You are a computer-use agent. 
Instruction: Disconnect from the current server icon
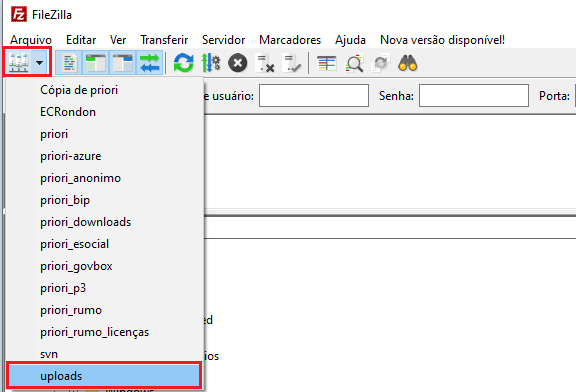point(265,63)
